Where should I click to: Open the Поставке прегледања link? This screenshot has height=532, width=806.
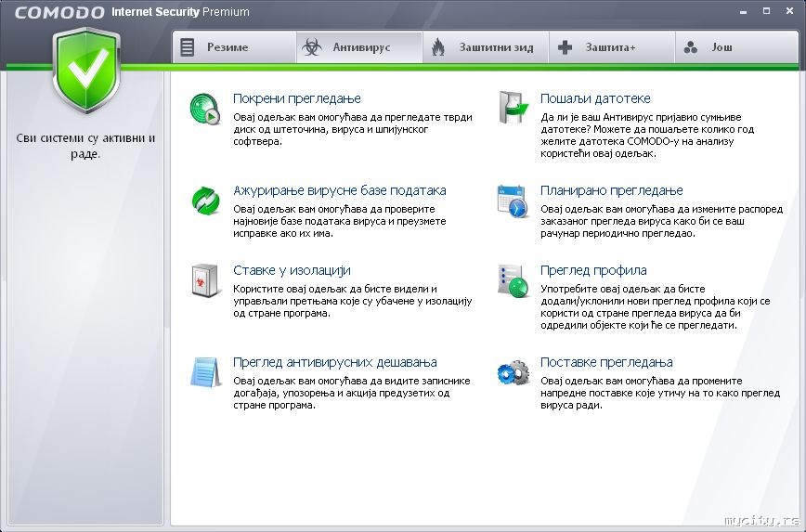click(x=606, y=362)
